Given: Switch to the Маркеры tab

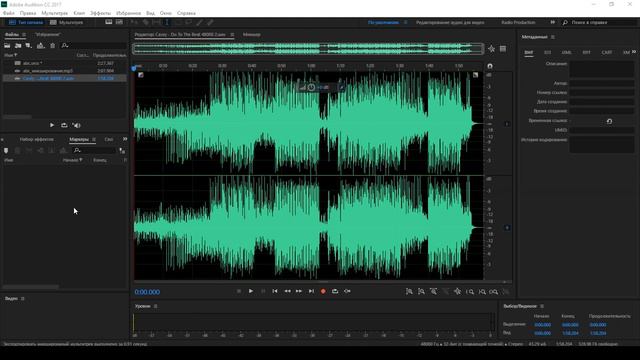Looking at the screenshot, I should pos(79,139).
